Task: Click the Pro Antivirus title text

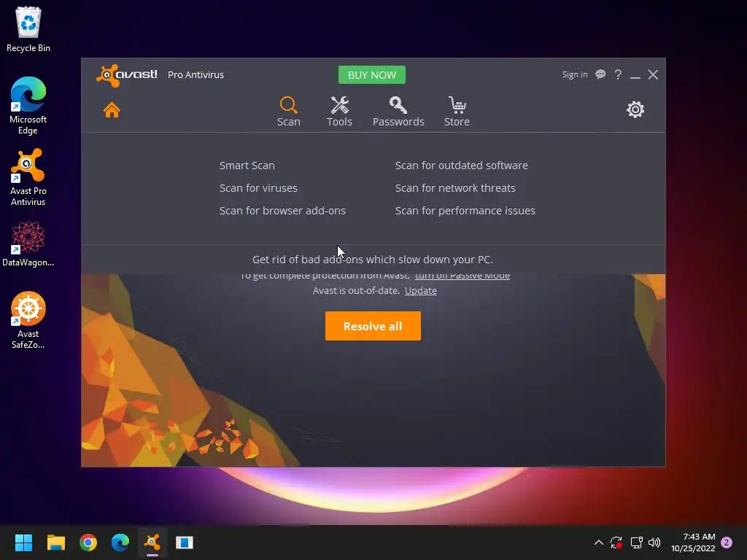Action: (196, 75)
